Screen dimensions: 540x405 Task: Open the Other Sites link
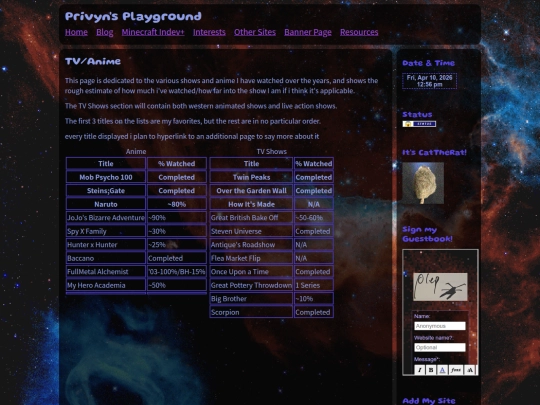(255, 32)
